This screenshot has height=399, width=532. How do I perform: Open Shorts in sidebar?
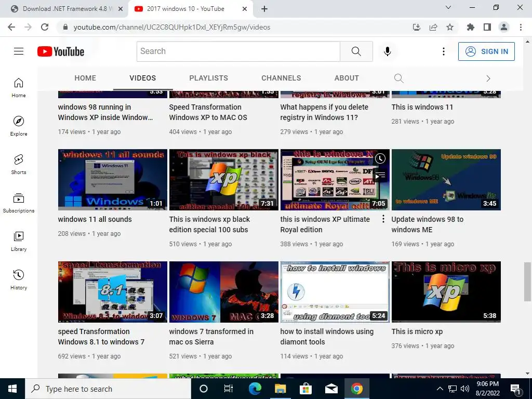tap(19, 164)
